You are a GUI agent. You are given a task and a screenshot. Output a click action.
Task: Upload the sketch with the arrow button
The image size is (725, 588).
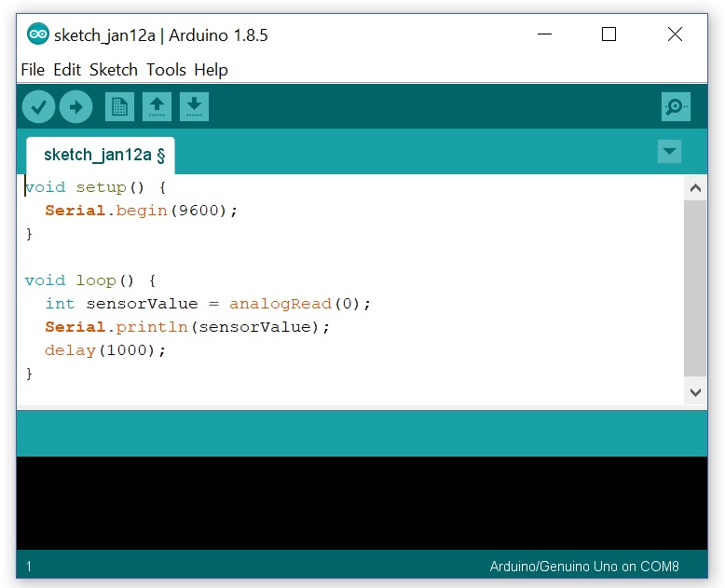point(75,107)
